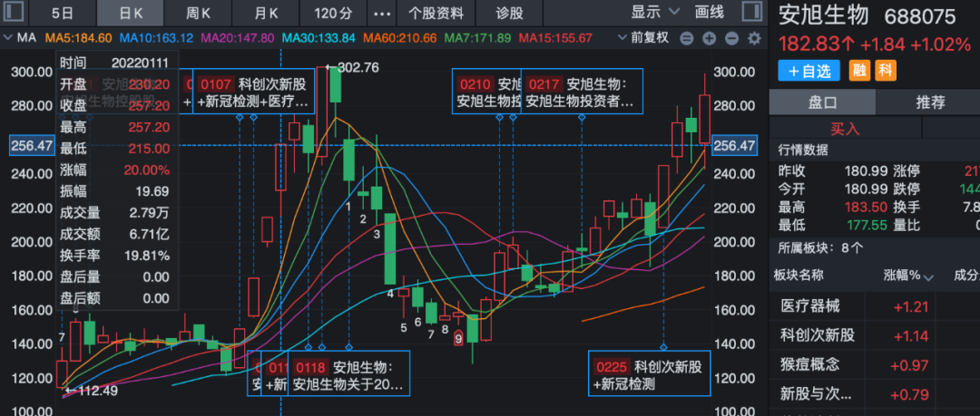Switch to the 120分 period tab
The width and height of the screenshot is (980, 416).
tap(332, 13)
